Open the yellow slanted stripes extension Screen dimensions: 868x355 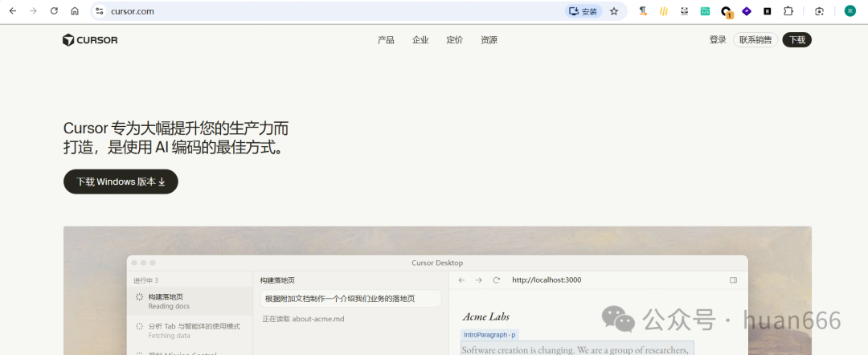664,11
